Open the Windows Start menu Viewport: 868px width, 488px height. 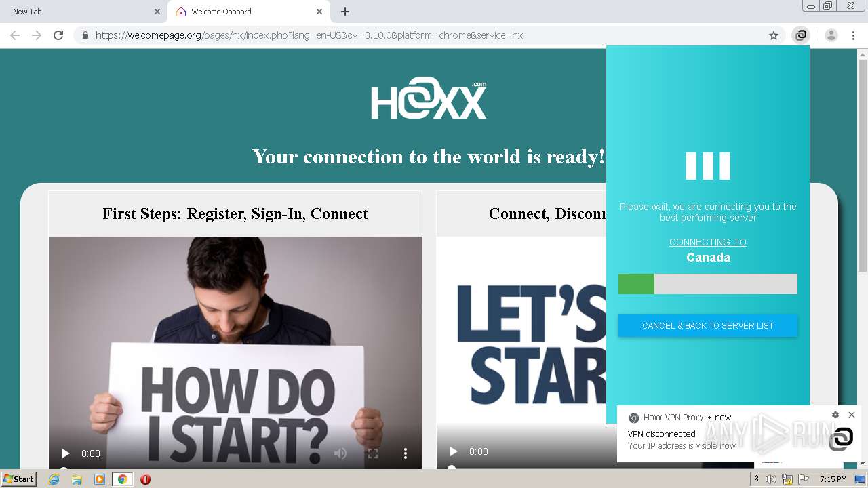[19, 479]
